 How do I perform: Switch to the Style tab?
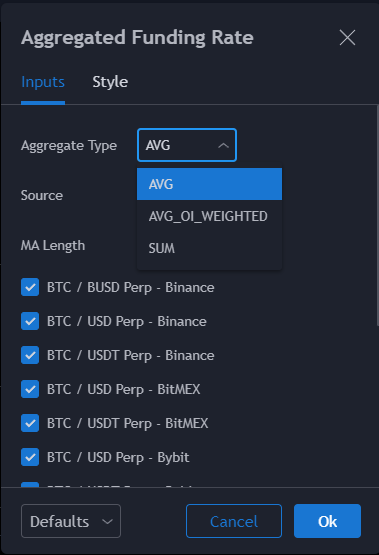[x=110, y=82]
